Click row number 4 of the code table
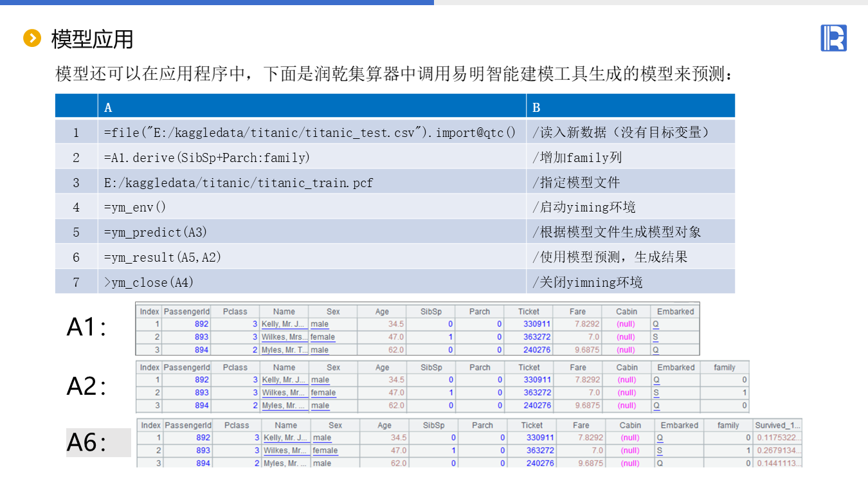This screenshot has height=488, width=868. 76,207
